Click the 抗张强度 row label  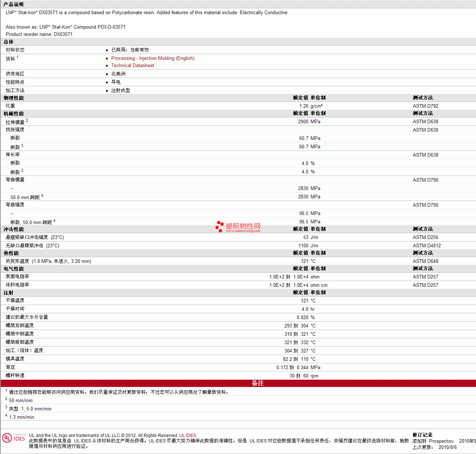pos(15,130)
